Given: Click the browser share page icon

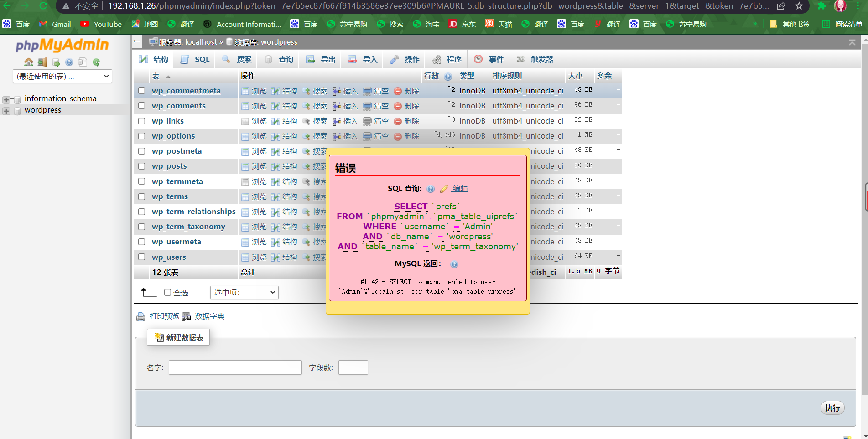Looking at the screenshot, I should (781, 6).
